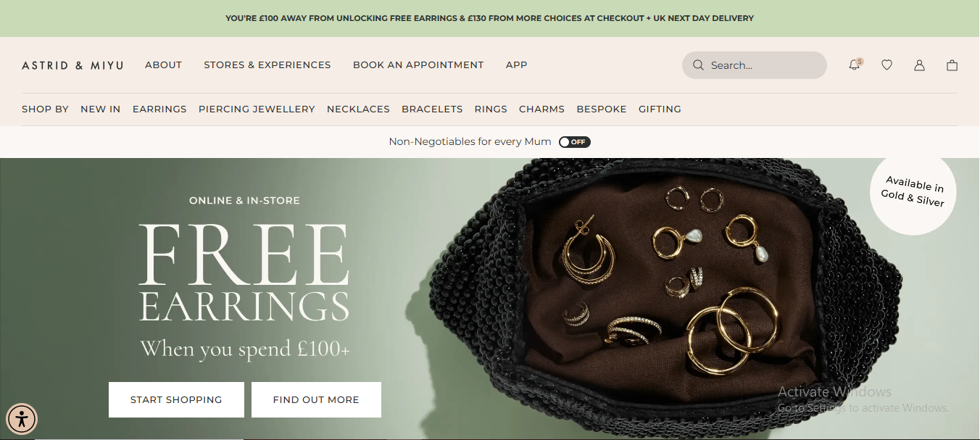The height and width of the screenshot is (440, 980).
Task: Open Piercing Jewellery category
Action: coord(257,109)
